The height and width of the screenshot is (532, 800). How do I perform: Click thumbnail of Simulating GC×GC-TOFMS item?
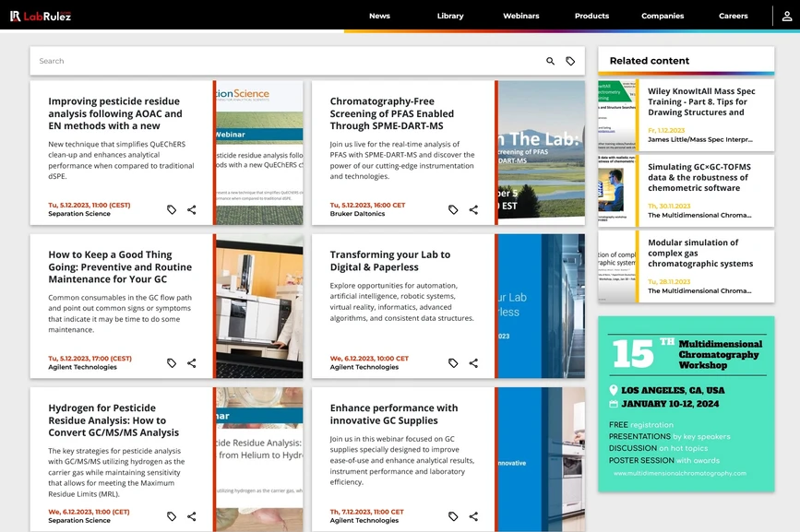coord(616,191)
